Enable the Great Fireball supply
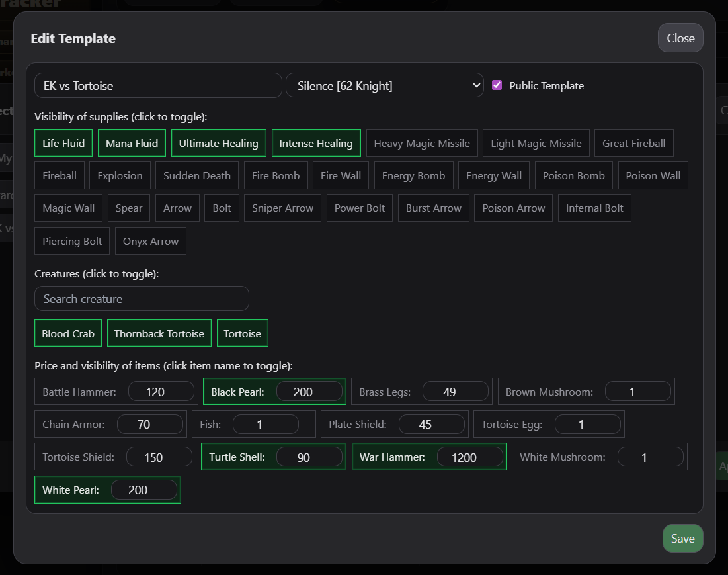The width and height of the screenshot is (728, 575). [633, 143]
